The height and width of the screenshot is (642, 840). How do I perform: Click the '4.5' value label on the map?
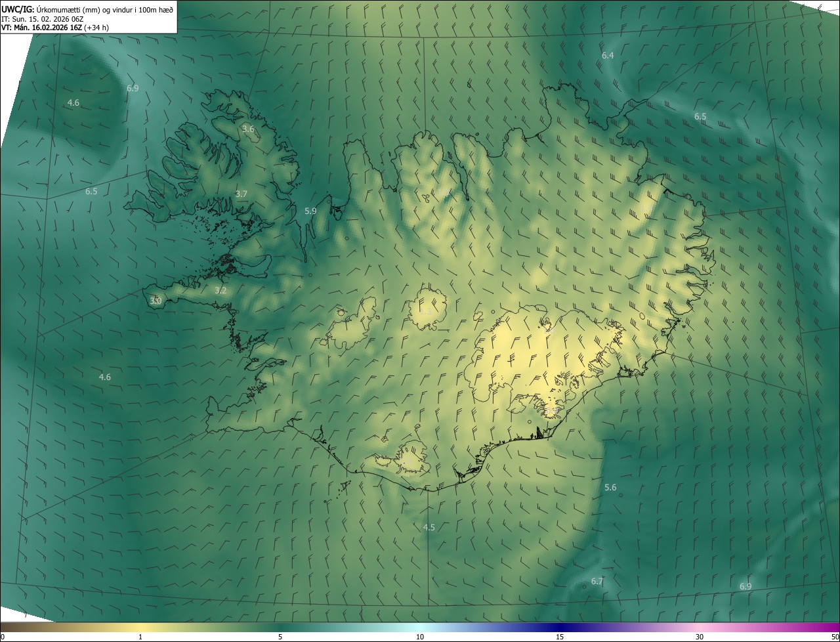pos(429,527)
